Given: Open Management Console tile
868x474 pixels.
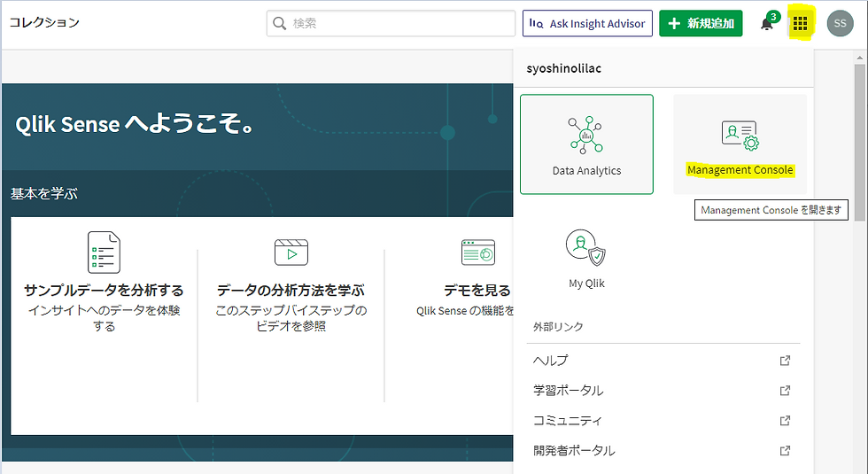Looking at the screenshot, I should click(740, 144).
